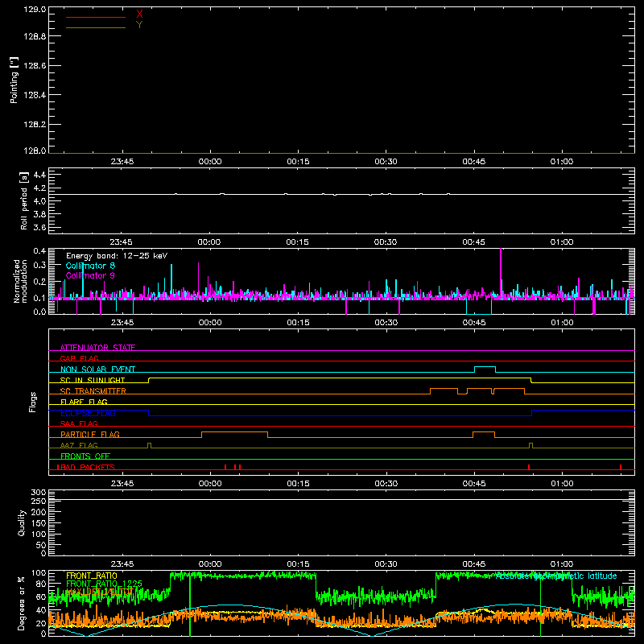The image size is (644, 644).
Task: Click the lowered blue ECLIPSE_FLAG trace segment
Action: pos(340,415)
